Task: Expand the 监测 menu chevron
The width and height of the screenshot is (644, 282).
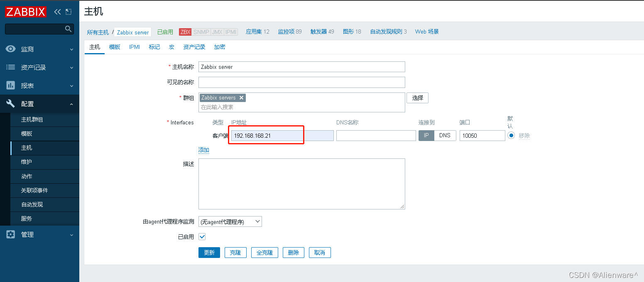Action: 71,49
